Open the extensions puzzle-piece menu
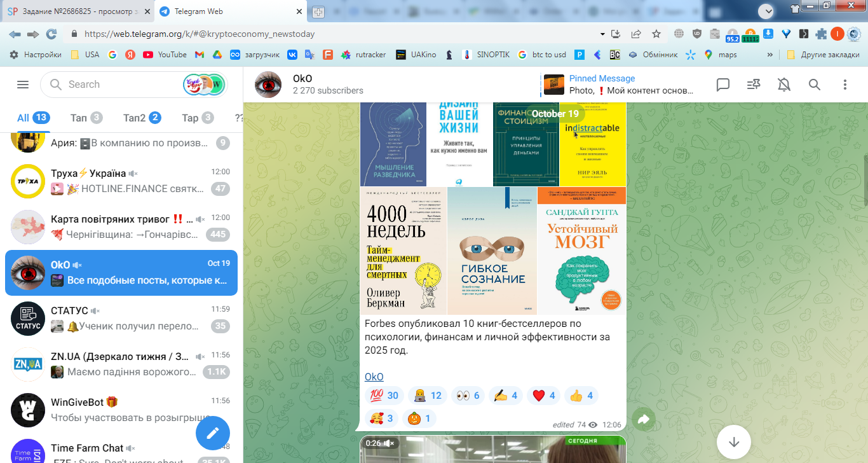This screenshot has width=868, height=463. tap(821, 34)
